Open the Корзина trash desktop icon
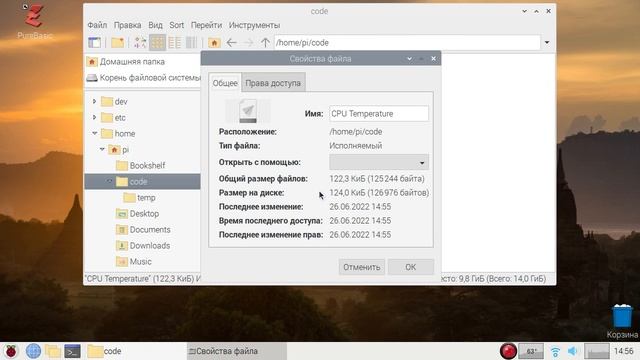 point(622,321)
